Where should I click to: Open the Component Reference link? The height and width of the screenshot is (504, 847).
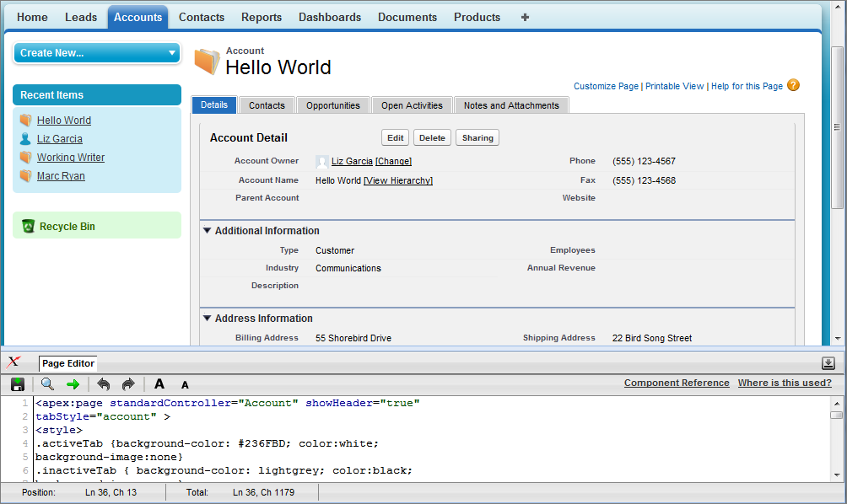point(677,383)
